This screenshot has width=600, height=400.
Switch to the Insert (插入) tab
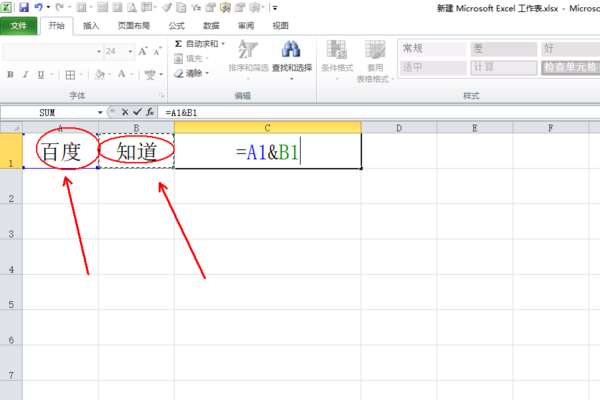point(91,26)
